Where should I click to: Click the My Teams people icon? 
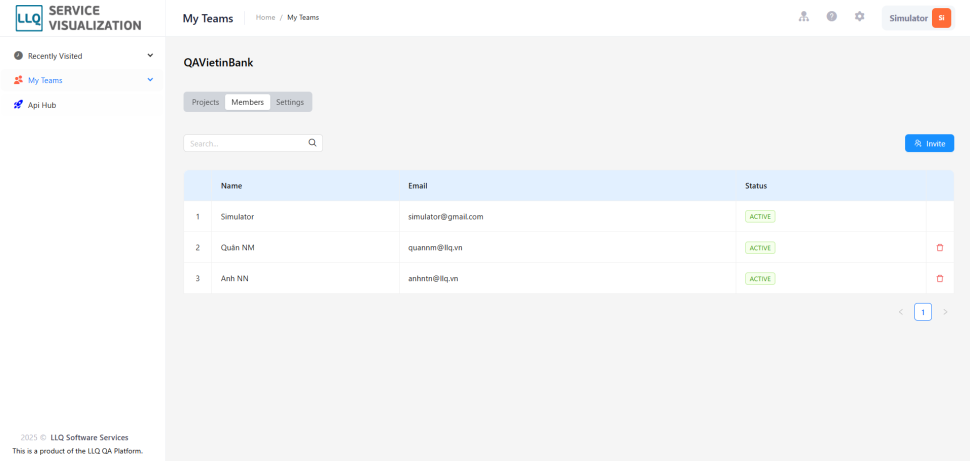[x=18, y=80]
